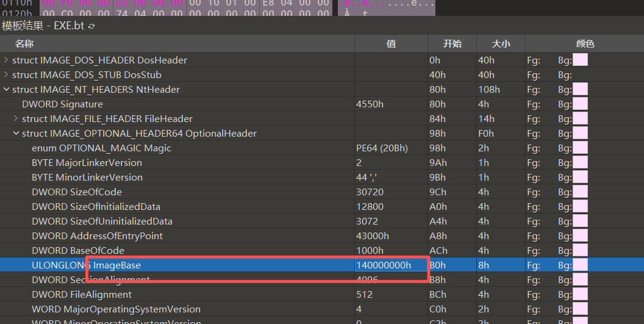Expand the IMAGE_DOS_HEADER DosHeader struct
The width and height of the screenshot is (644, 324).
point(6,60)
